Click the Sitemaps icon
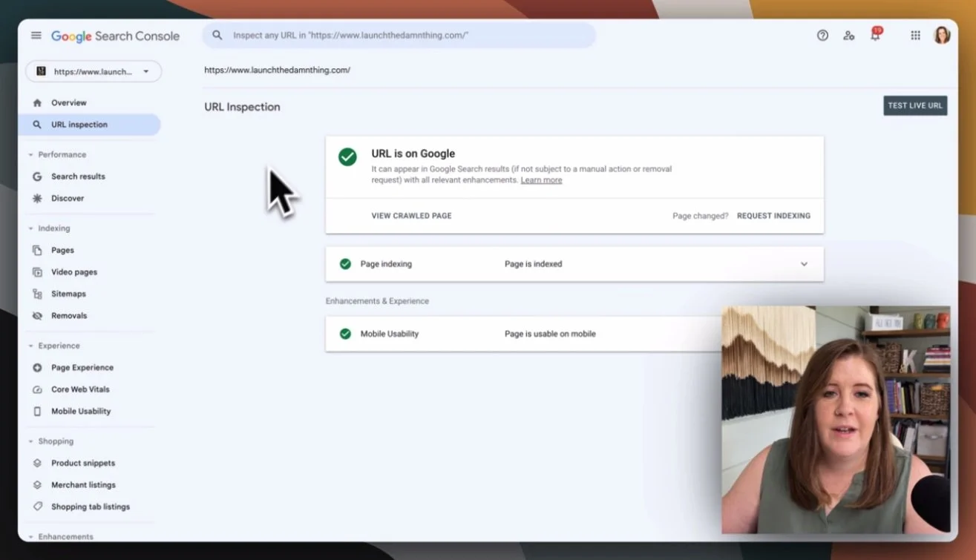The image size is (976, 560). [x=37, y=294]
